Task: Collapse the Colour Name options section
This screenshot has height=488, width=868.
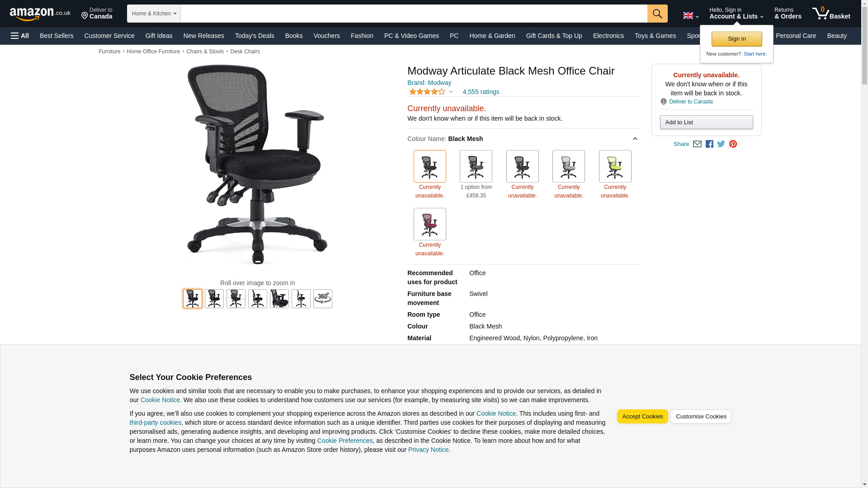Action: click(x=635, y=139)
